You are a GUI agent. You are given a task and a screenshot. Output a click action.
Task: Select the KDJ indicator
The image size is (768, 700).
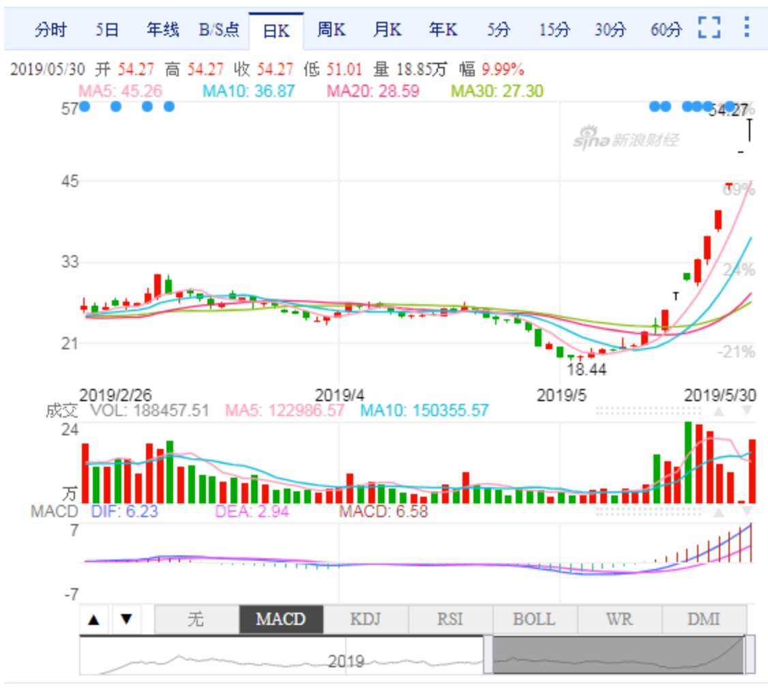coord(366,619)
